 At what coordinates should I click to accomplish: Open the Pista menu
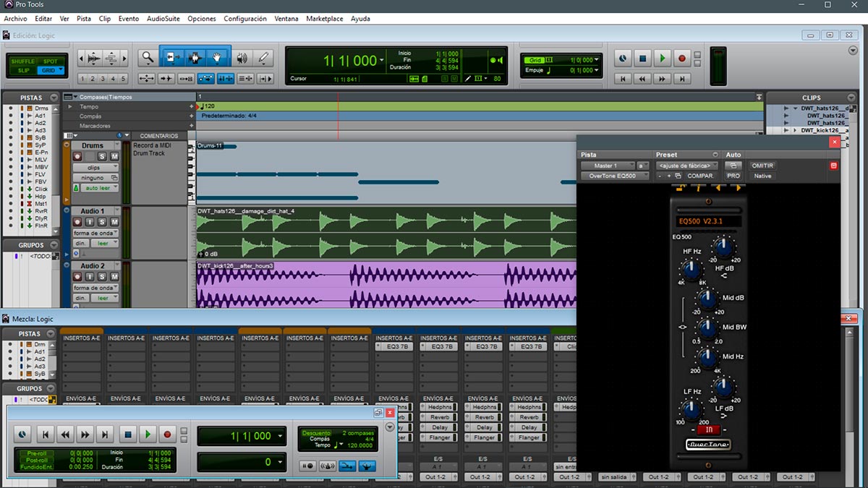click(84, 19)
